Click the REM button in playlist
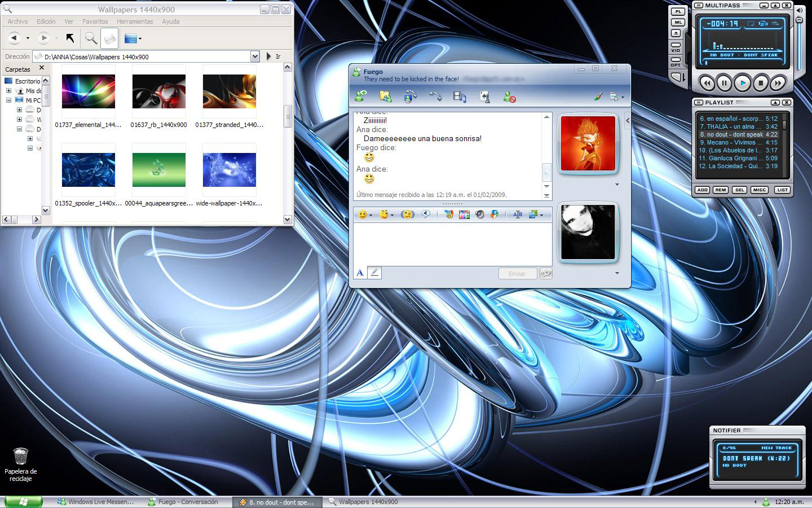This screenshot has height=508, width=812. pyautogui.click(x=721, y=190)
